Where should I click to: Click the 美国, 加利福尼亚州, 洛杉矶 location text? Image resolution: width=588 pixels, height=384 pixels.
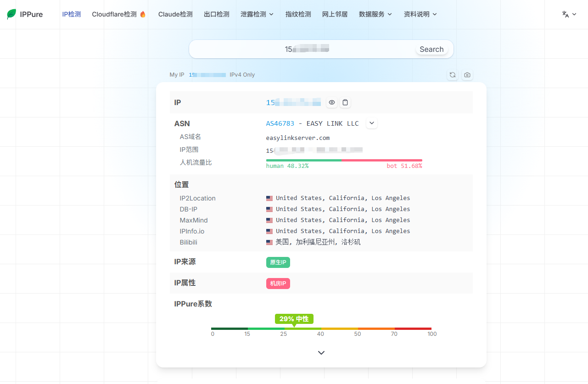pyautogui.click(x=318, y=242)
